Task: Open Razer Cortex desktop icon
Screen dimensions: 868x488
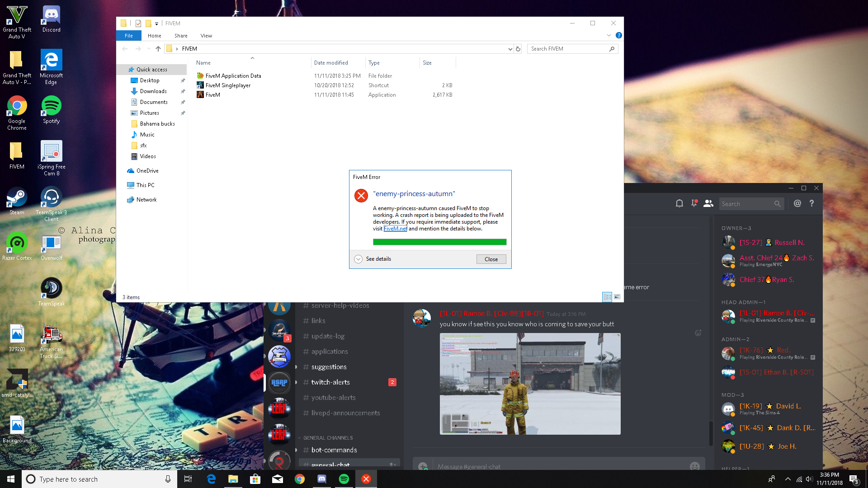Action: pyautogui.click(x=17, y=246)
